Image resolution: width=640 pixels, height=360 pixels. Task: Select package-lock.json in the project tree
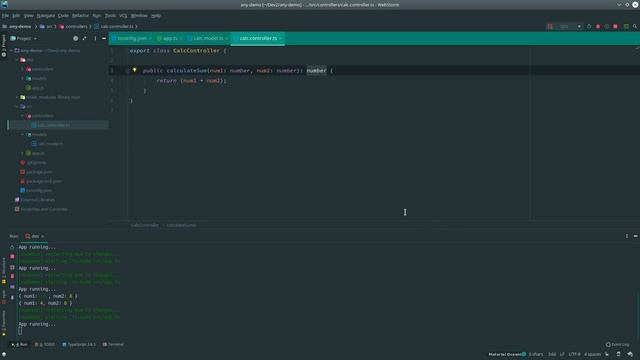(x=44, y=181)
